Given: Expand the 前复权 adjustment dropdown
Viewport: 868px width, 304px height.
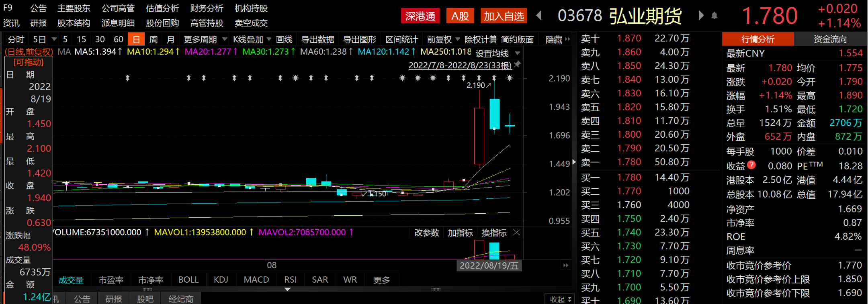Looking at the screenshot, I should (x=443, y=39).
